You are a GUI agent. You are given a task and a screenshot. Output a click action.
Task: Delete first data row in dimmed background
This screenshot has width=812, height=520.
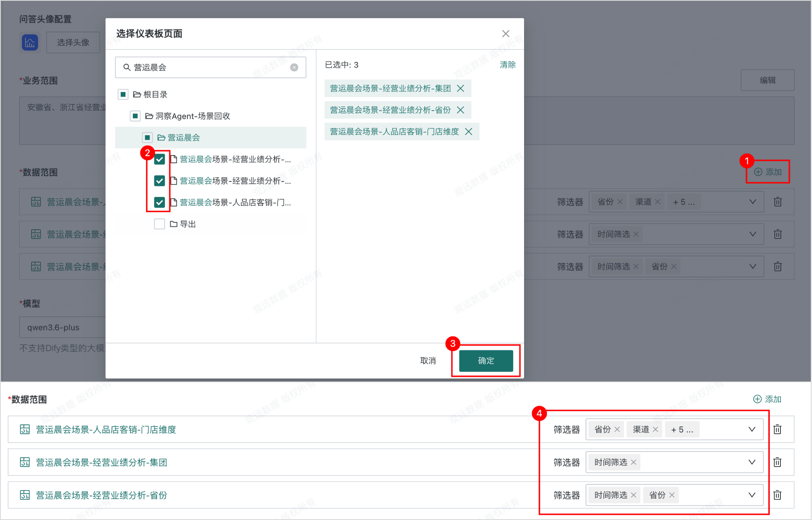pos(778,202)
